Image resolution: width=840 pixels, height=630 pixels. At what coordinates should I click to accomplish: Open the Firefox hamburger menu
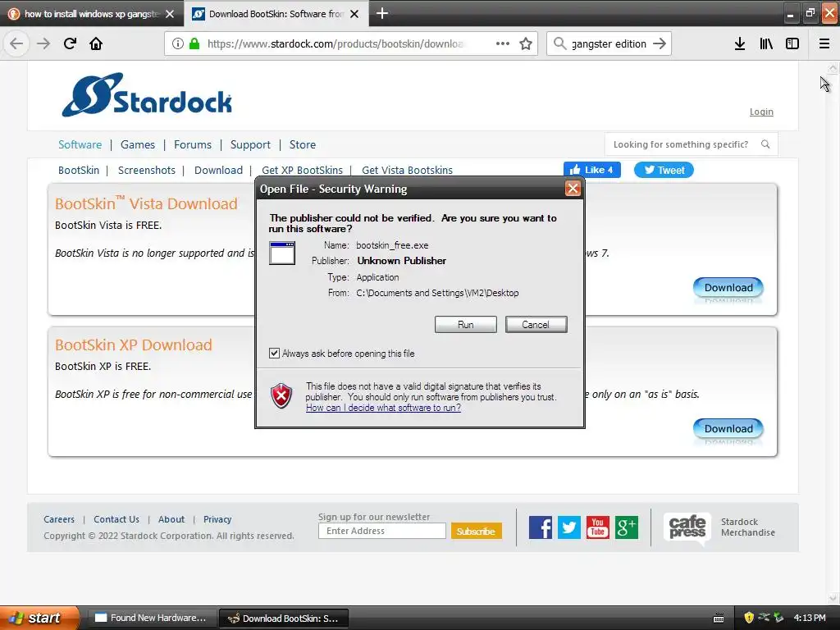click(824, 43)
